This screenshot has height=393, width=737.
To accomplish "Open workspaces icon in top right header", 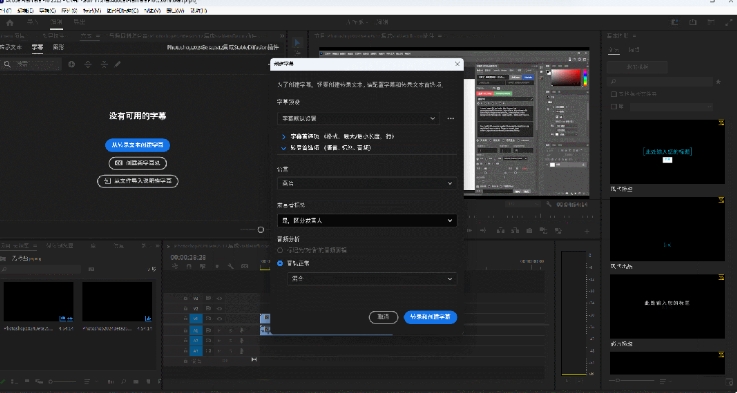I will pyautogui.click(x=675, y=22).
